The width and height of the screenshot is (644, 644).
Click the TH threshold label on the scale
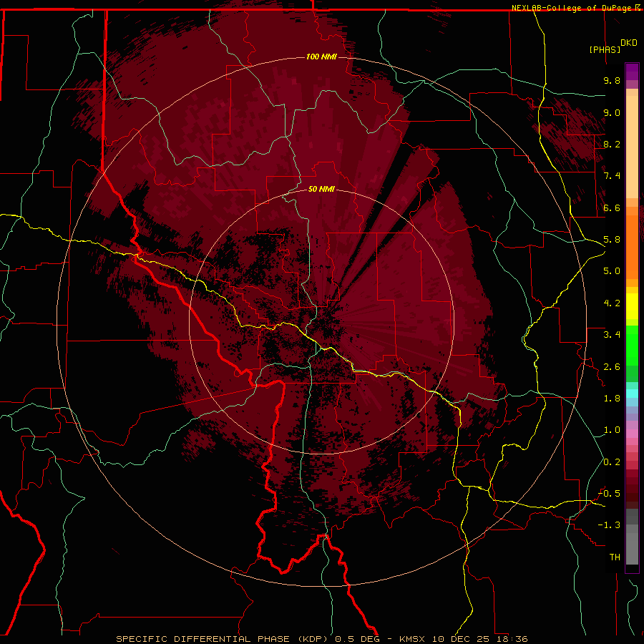coord(615,557)
